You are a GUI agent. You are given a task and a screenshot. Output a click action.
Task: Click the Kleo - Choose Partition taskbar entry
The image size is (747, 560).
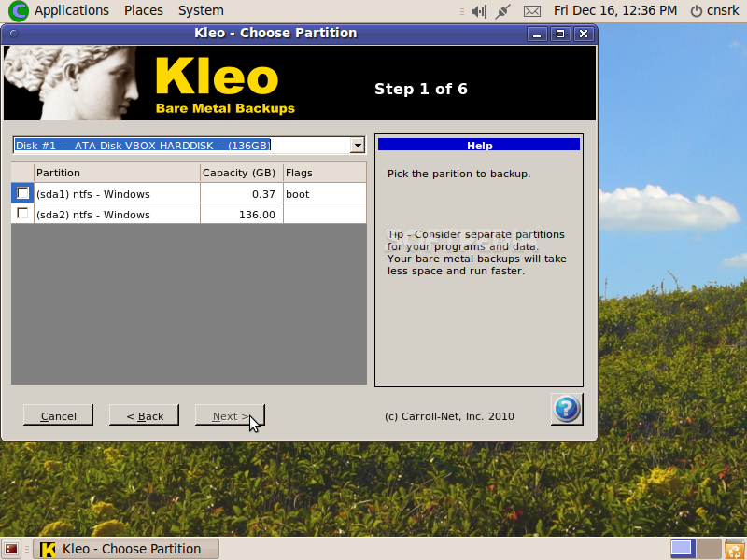click(126, 549)
